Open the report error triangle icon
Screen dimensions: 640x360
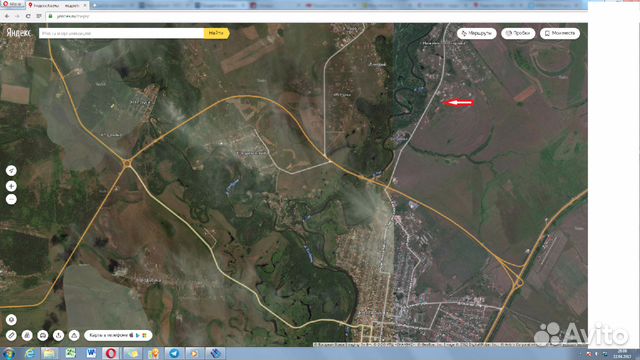tap(74, 336)
